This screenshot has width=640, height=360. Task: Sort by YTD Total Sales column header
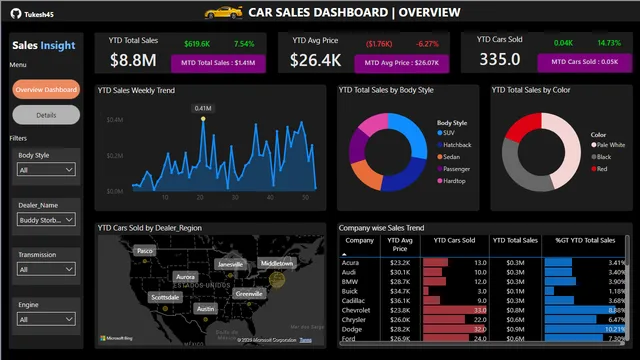[x=515, y=240]
